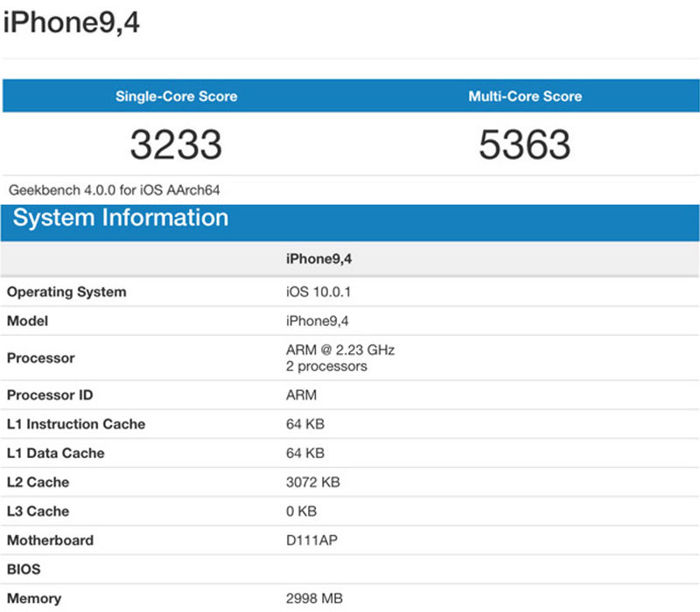This screenshot has height=612, width=700.
Task: Click the Geekbench 4.0.0 for iOS AArch64 text
Action: (115, 191)
